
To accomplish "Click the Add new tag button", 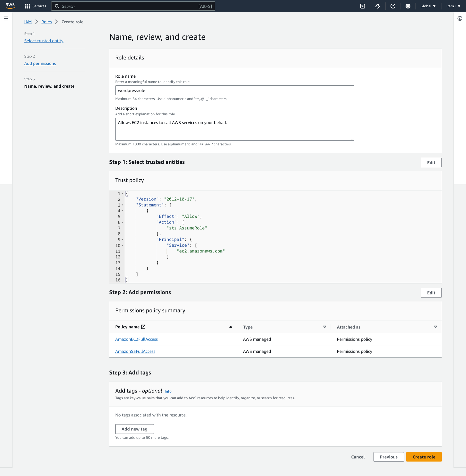I will tap(134, 429).
